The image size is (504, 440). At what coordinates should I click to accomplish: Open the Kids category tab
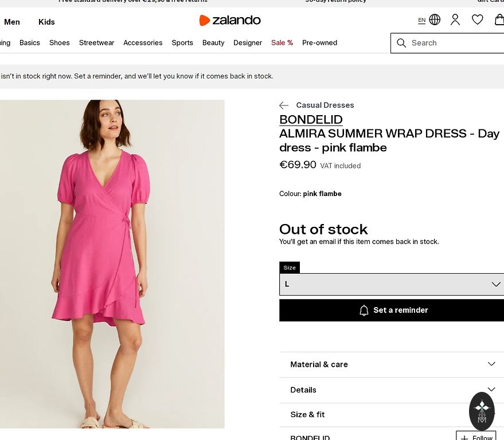(x=46, y=22)
